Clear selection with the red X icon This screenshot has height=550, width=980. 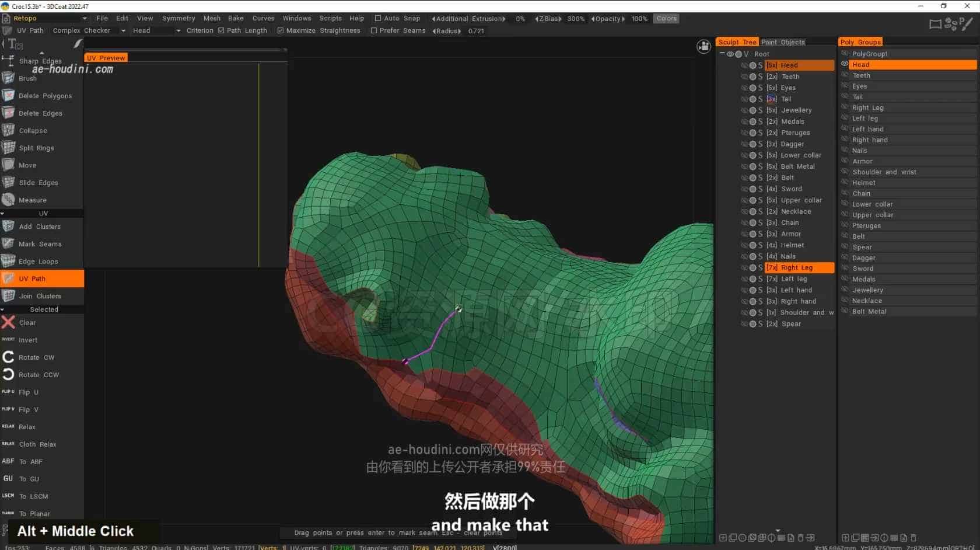[8, 322]
